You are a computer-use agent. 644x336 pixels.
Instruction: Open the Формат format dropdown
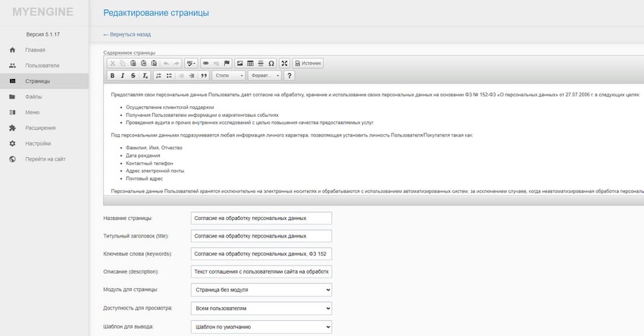(264, 76)
